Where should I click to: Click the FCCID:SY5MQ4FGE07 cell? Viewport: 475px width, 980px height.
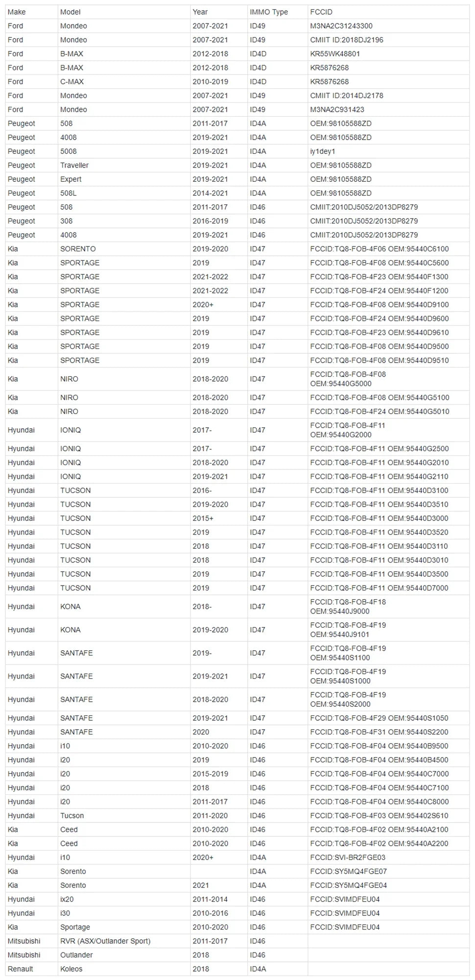coord(349,871)
